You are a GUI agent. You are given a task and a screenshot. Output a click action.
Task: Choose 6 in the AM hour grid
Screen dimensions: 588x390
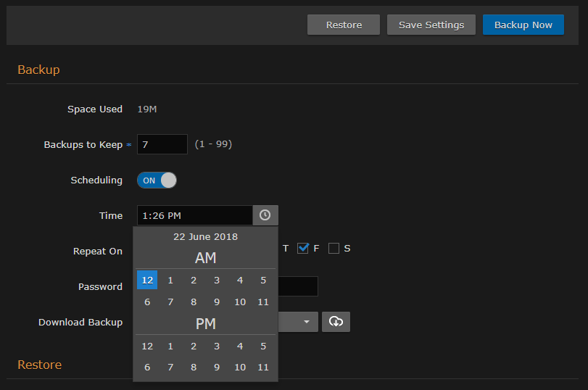(x=147, y=302)
